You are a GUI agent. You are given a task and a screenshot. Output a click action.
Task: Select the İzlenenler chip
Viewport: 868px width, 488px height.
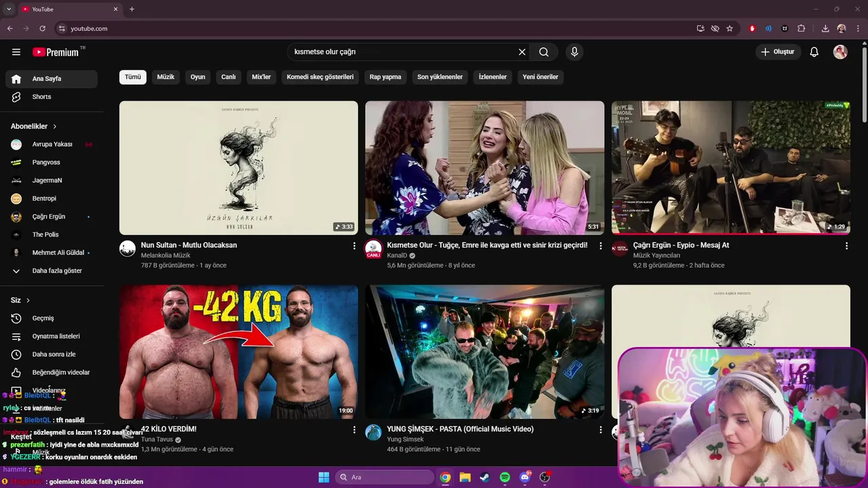(x=493, y=77)
